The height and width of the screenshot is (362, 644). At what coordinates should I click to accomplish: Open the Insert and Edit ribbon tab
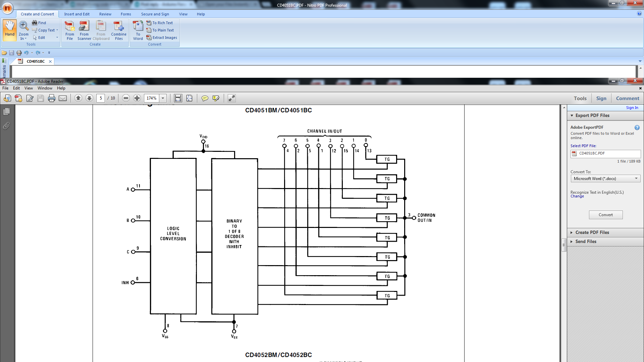tap(77, 14)
